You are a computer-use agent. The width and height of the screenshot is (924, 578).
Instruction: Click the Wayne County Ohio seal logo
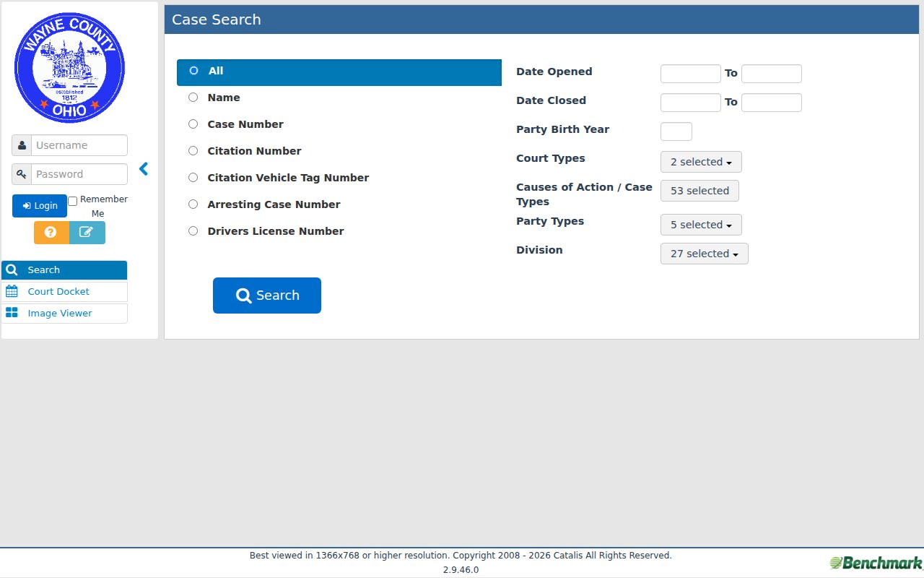69,68
